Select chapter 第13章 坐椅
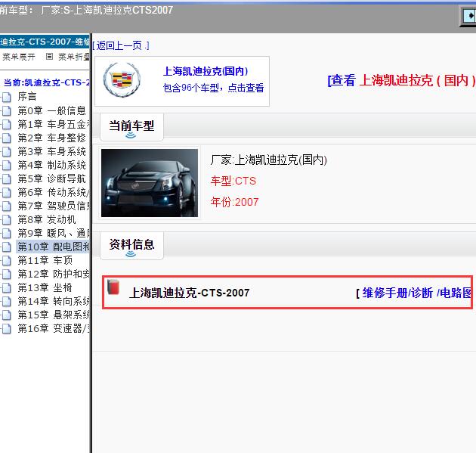 click(45, 287)
